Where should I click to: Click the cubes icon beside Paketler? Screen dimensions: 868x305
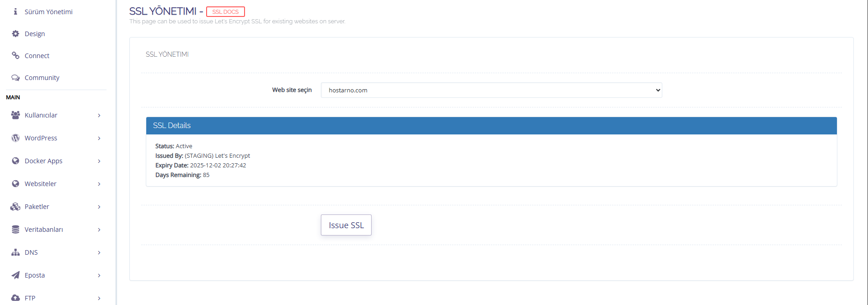coord(16,206)
